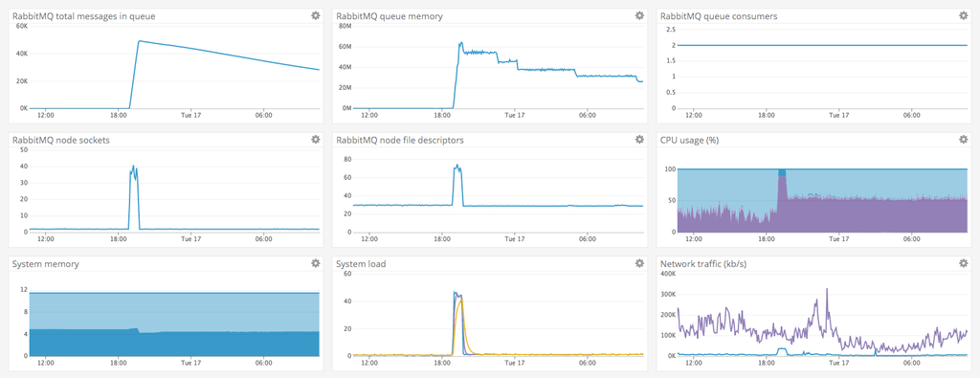This screenshot has height=378, width=980.
Task: Click the 'RabbitMQ queue memory' title
Action: click(x=390, y=16)
